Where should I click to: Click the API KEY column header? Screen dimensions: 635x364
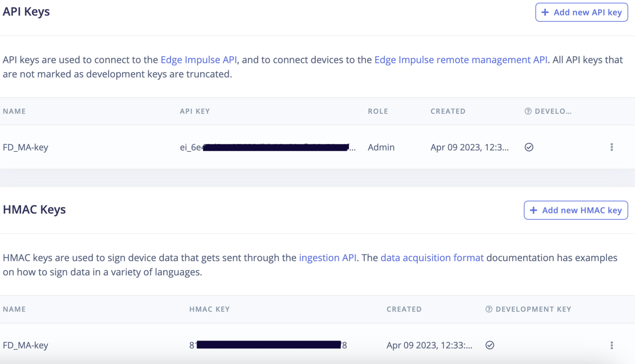coord(194,111)
